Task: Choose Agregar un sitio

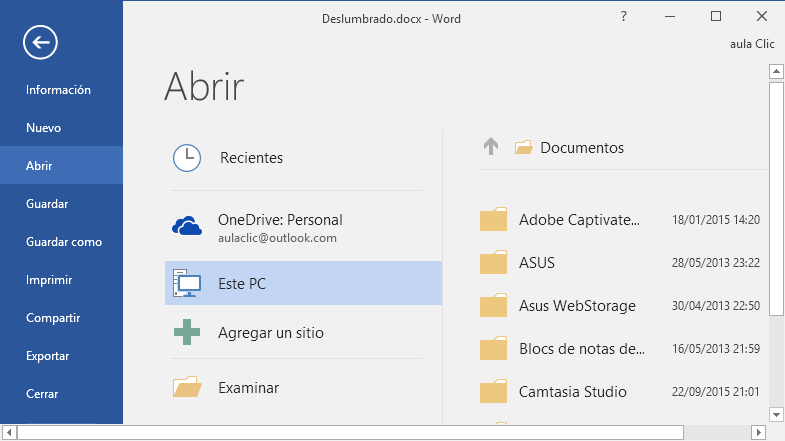Action: [303, 332]
